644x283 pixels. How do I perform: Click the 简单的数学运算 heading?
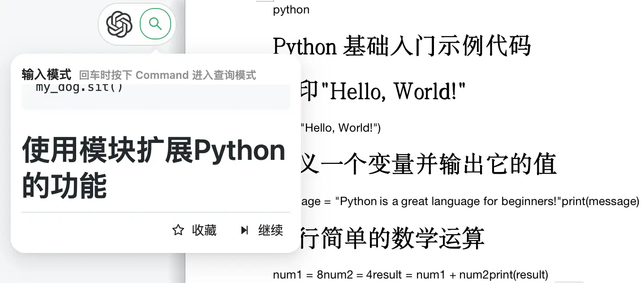393,238
